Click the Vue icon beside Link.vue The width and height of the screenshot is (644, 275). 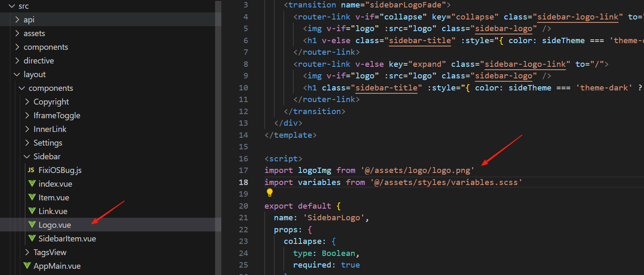tap(32, 211)
